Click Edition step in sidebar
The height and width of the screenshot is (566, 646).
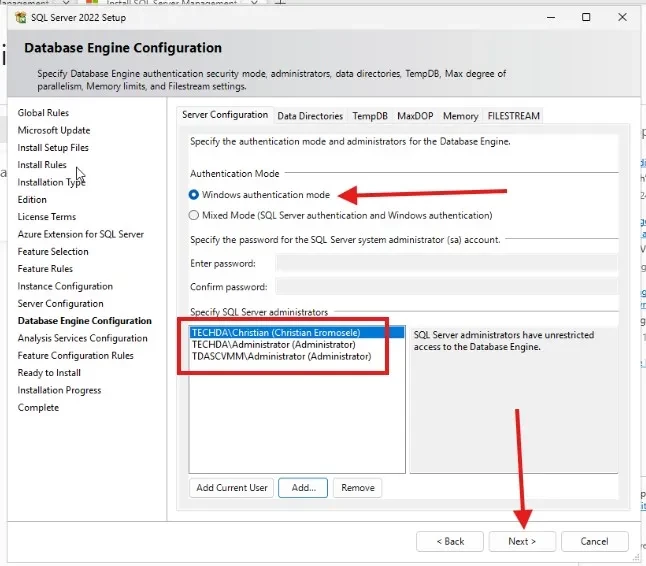[x=32, y=200]
